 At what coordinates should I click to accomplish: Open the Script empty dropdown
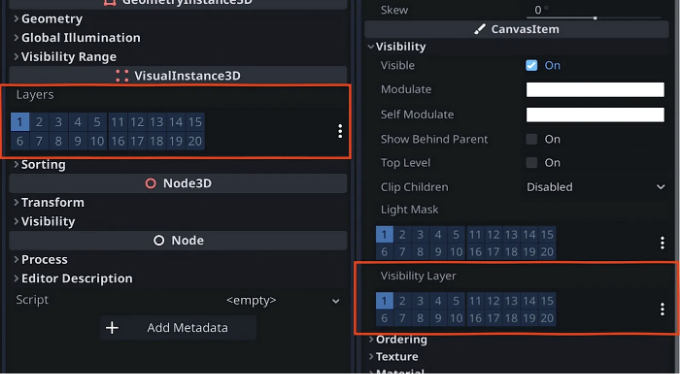[x=283, y=300]
